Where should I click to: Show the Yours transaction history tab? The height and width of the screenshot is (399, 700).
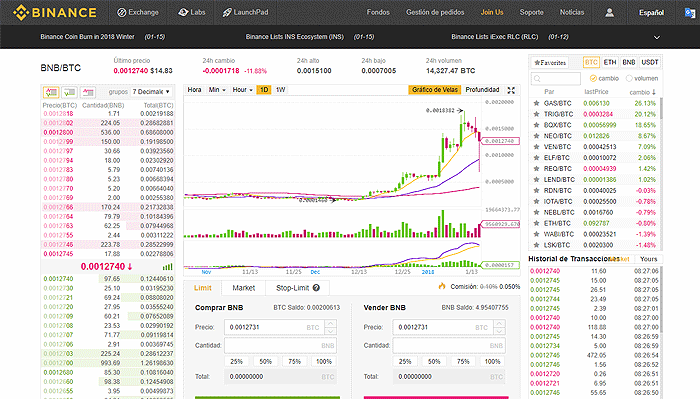[x=648, y=259]
